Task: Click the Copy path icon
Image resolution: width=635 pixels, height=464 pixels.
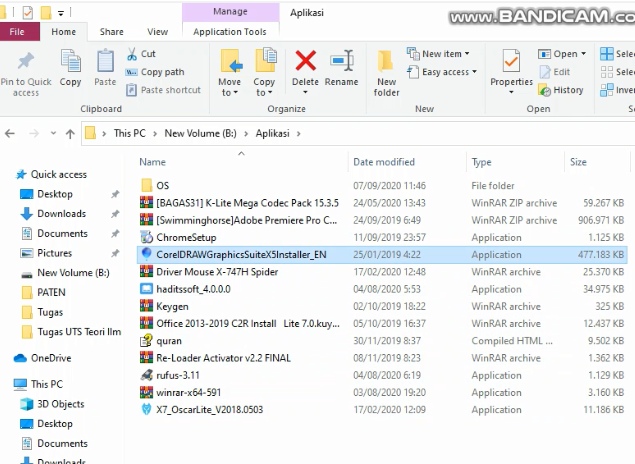Action: point(131,72)
